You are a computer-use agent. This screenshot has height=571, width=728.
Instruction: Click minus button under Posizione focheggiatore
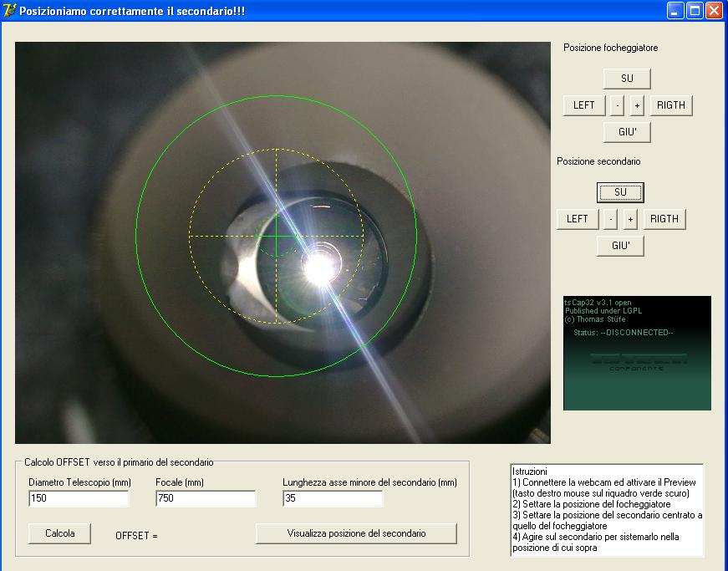[x=617, y=105]
